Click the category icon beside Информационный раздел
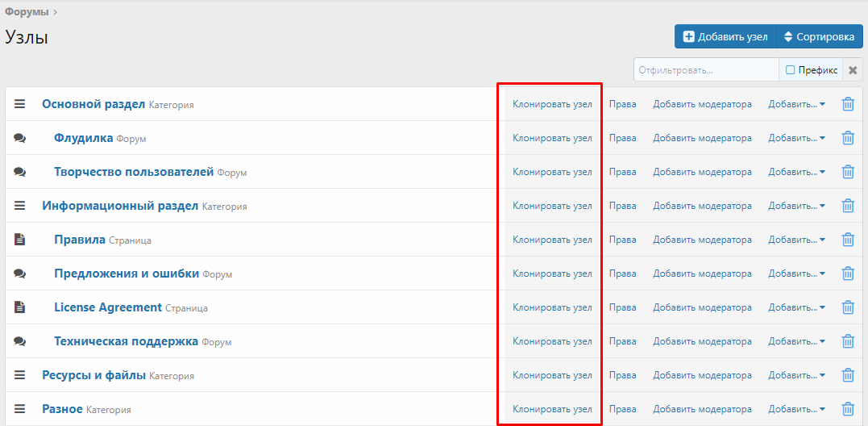The image size is (868, 426). [20, 206]
